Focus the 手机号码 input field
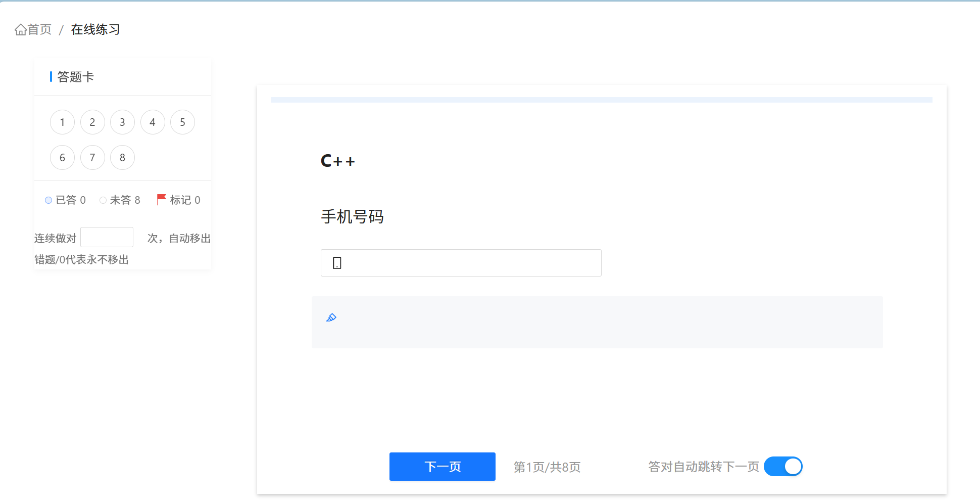The width and height of the screenshot is (980, 504). pos(461,263)
